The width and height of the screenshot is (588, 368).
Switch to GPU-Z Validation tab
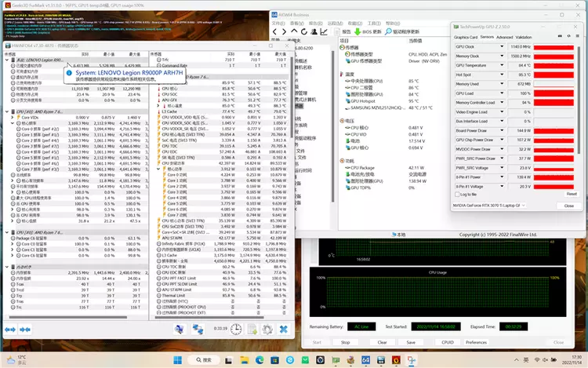[x=524, y=37]
